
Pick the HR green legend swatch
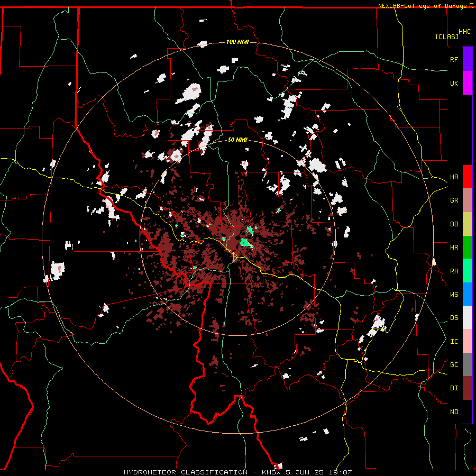pos(467,247)
